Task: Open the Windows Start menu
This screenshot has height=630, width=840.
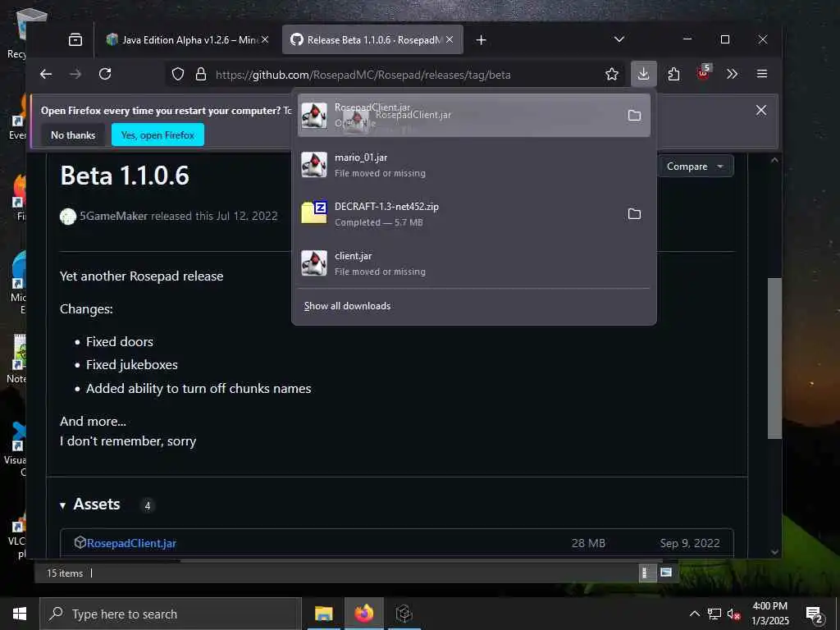Action: click(x=20, y=614)
